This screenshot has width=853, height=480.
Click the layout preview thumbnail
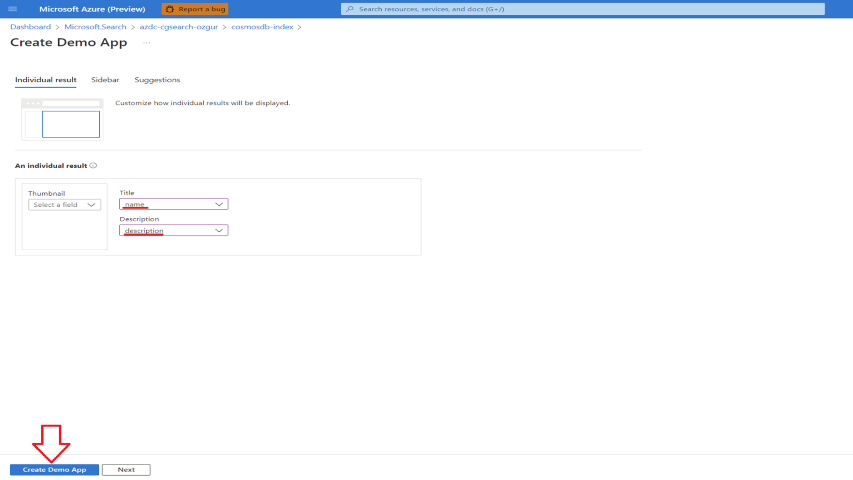coord(62,119)
